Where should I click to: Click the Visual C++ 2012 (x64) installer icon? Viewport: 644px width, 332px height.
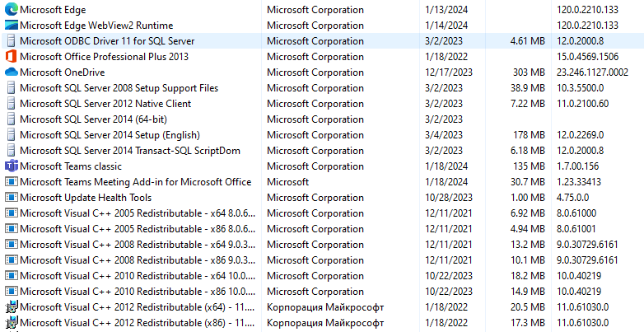[x=11, y=307]
